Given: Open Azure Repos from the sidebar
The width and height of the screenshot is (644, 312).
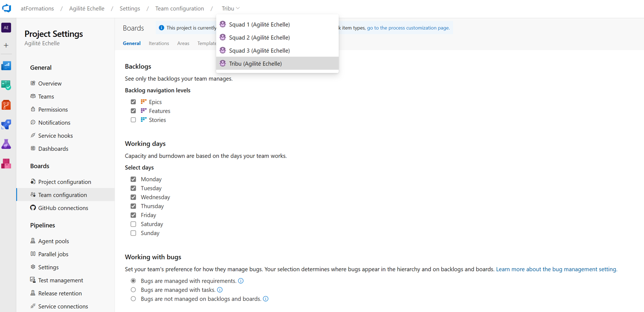Looking at the screenshot, I should tap(6, 105).
